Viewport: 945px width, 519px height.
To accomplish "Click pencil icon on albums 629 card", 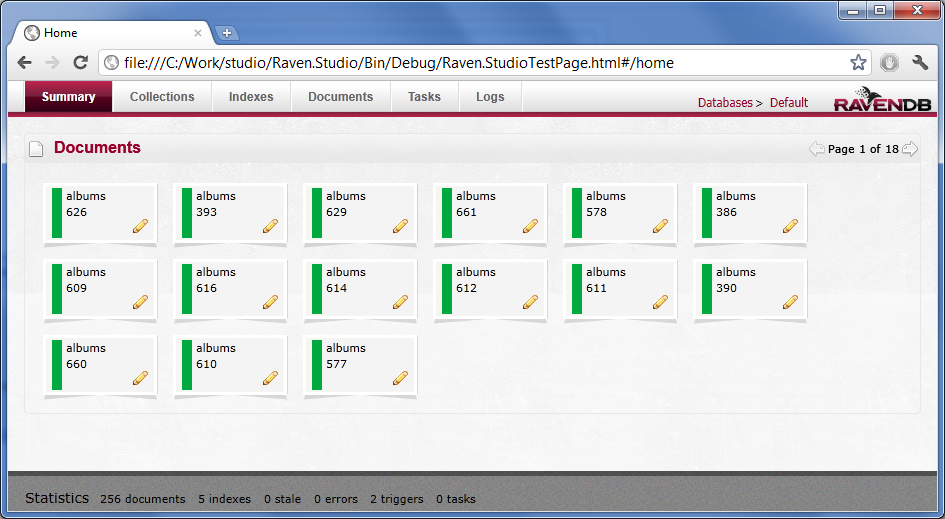I will pos(401,226).
